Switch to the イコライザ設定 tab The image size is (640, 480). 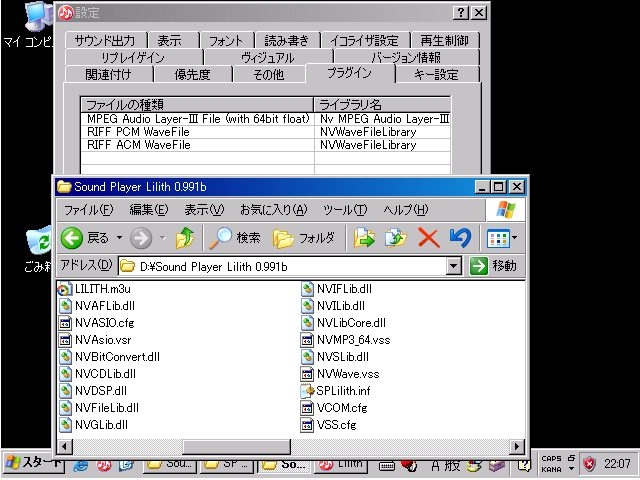(365, 40)
